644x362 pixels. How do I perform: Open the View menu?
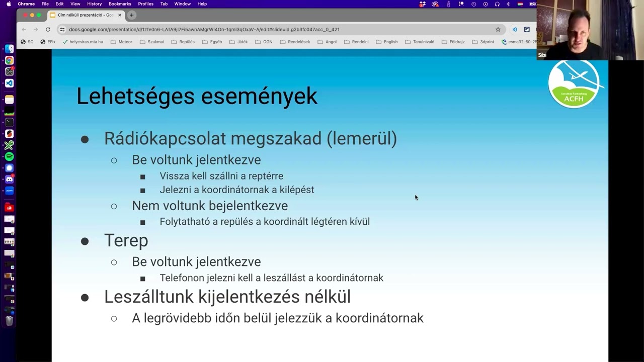click(75, 4)
